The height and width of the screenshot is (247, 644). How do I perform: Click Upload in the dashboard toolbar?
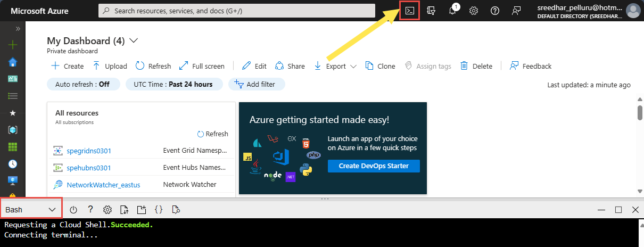click(x=110, y=66)
